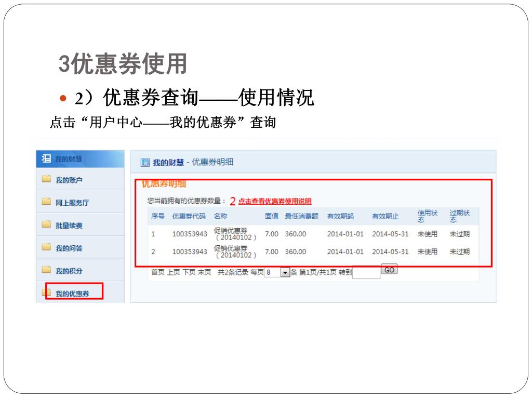The image size is (532, 399).
Task: Click the 有效期止 column header
Action: pyautogui.click(x=385, y=216)
